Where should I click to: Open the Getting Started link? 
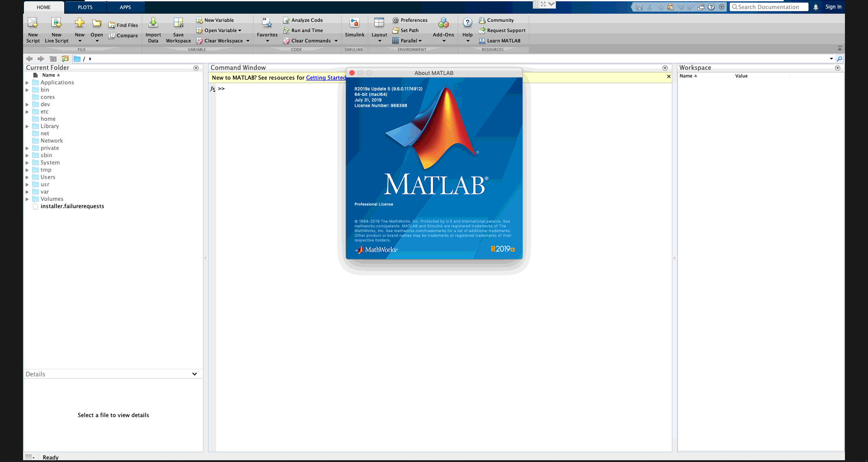(326, 78)
